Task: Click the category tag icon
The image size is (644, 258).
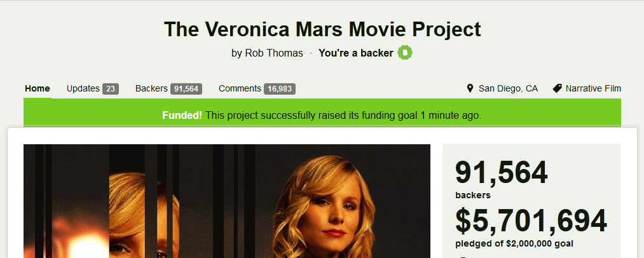Action: pos(557,88)
